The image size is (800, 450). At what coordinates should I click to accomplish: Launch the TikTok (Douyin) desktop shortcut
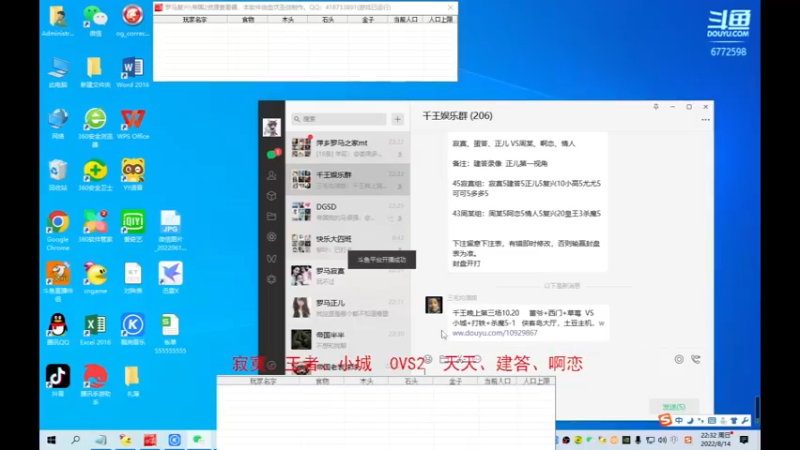click(58, 380)
